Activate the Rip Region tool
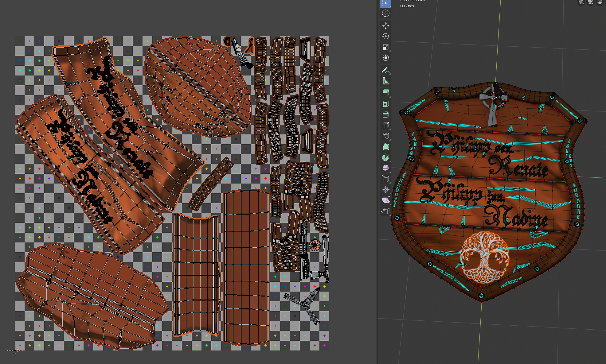 click(385, 211)
